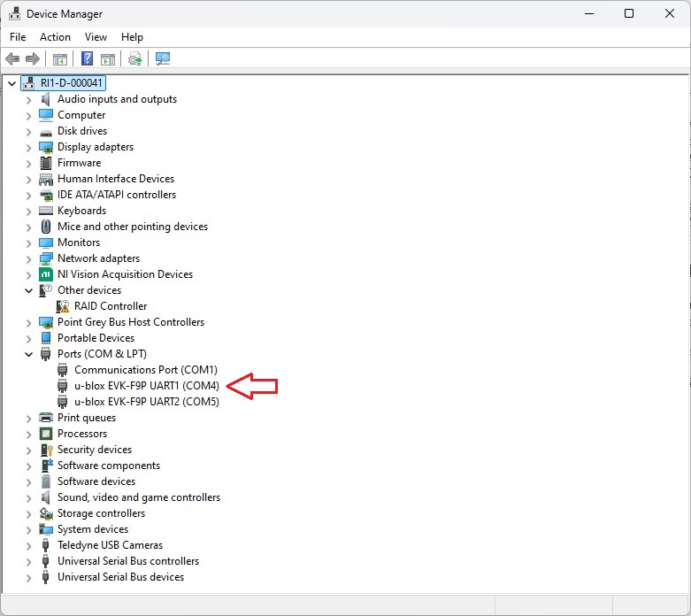Image resolution: width=691 pixels, height=616 pixels.
Task: Click the RAID Controller warning icon
Action: pos(63,306)
